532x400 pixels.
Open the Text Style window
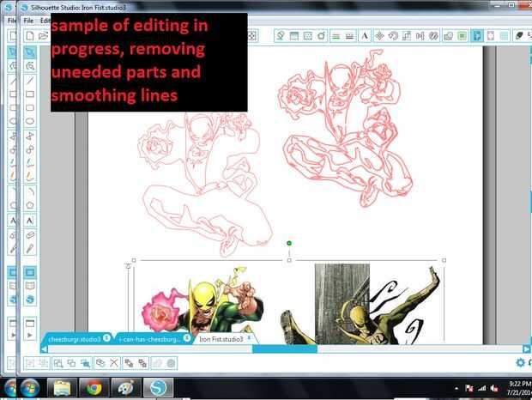[x=365, y=36]
